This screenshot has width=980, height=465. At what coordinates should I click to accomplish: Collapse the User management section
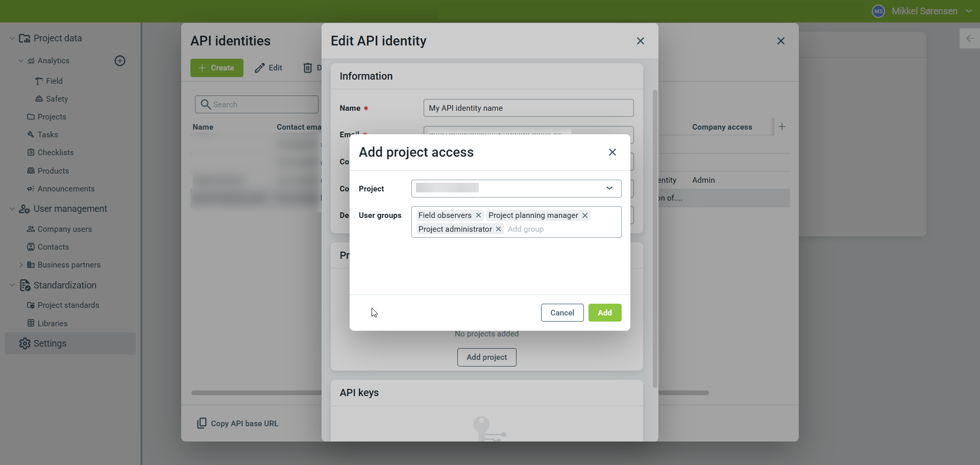[x=12, y=209]
